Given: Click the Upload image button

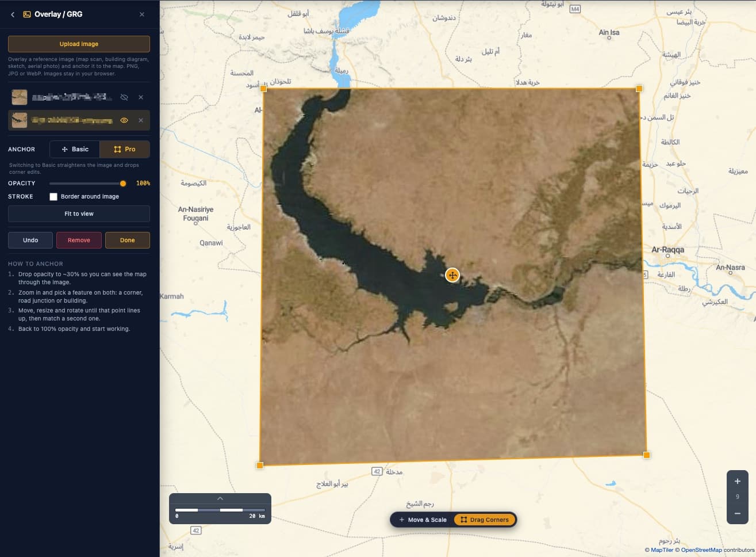Looking at the screenshot, I should pyautogui.click(x=79, y=44).
